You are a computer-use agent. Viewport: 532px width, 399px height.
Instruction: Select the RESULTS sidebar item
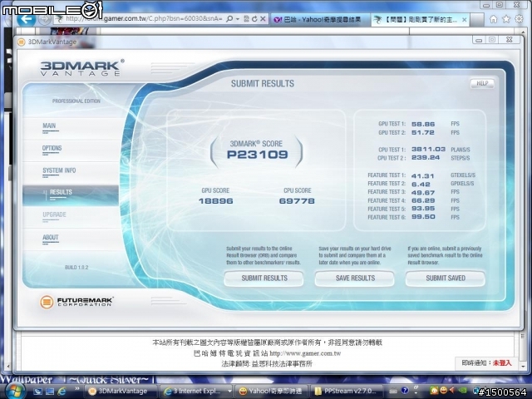(x=71, y=195)
